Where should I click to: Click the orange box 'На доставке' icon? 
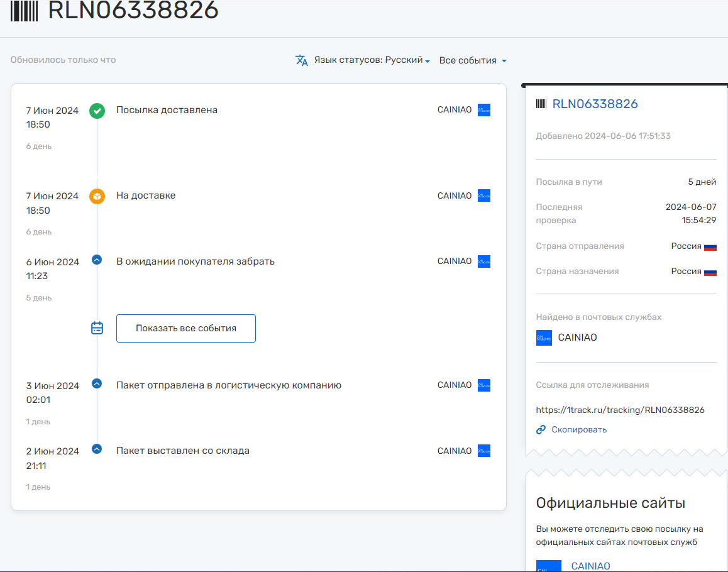(97, 197)
